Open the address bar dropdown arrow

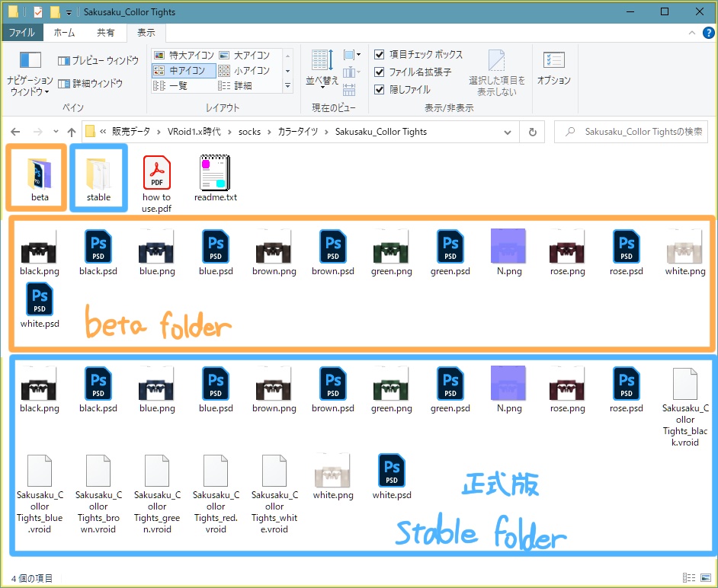click(x=508, y=131)
